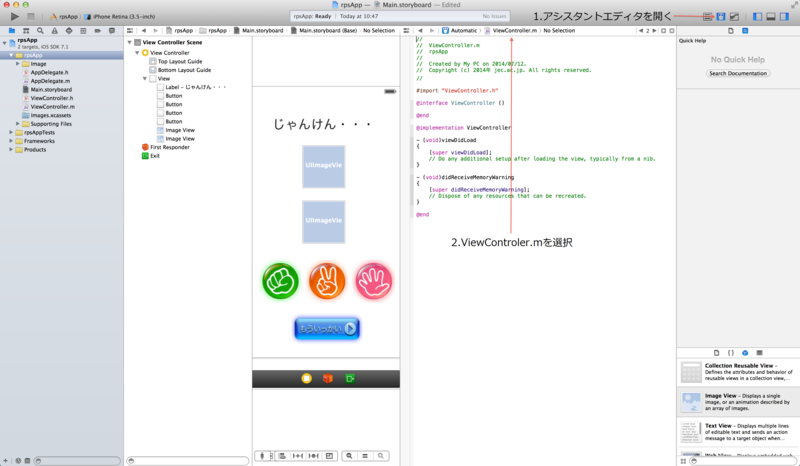Toggle the Utilities pane visibility
Viewport: 800px width, 466px height.
tap(784, 17)
